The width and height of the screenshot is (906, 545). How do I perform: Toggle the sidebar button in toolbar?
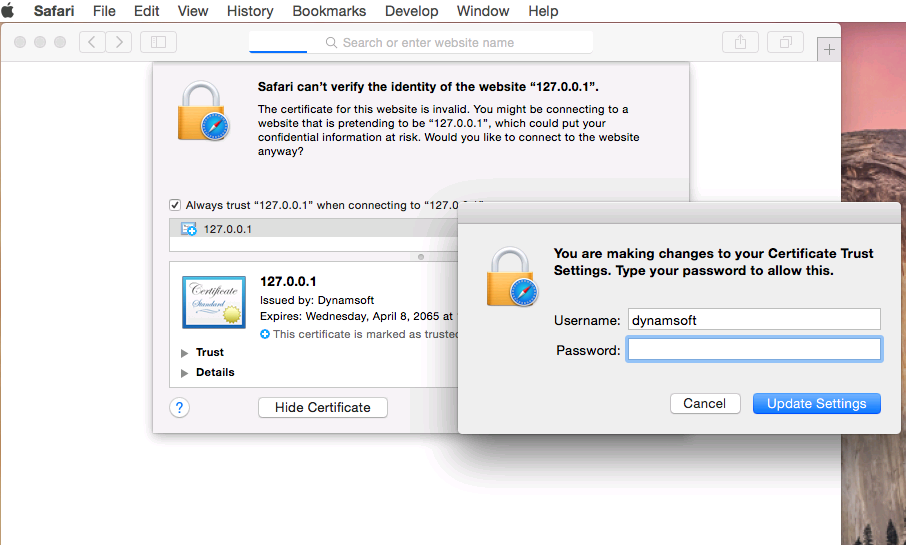pos(158,42)
